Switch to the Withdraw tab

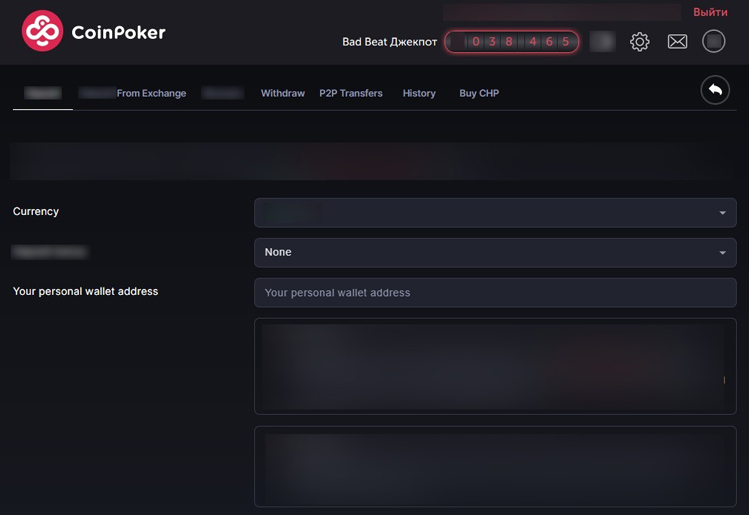(x=282, y=93)
